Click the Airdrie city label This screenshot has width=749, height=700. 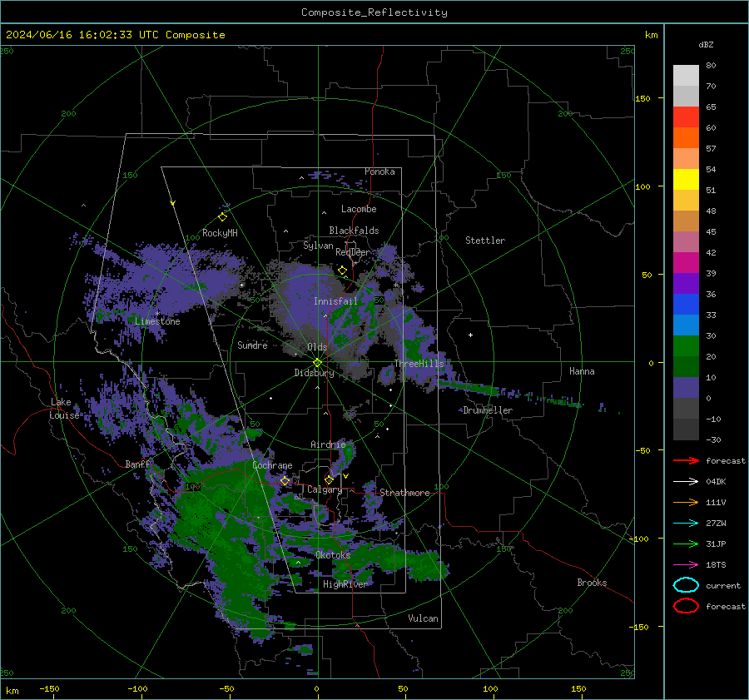(x=328, y=444)
